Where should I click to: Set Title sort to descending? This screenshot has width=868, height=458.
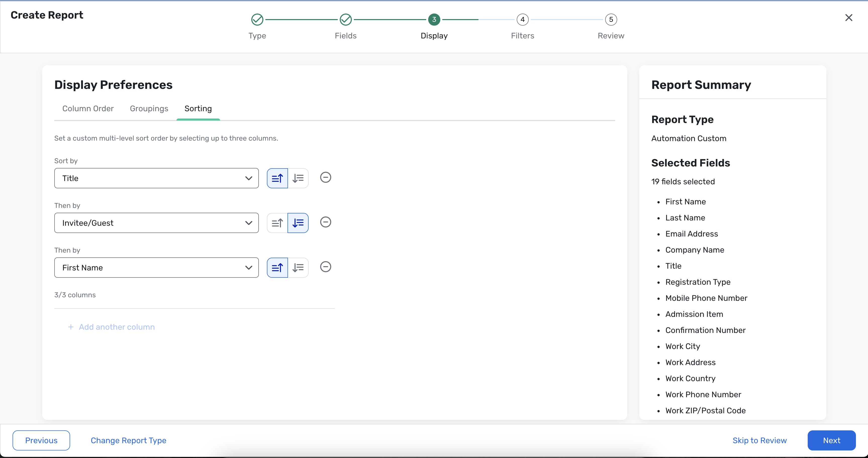[x=298, y=178]
